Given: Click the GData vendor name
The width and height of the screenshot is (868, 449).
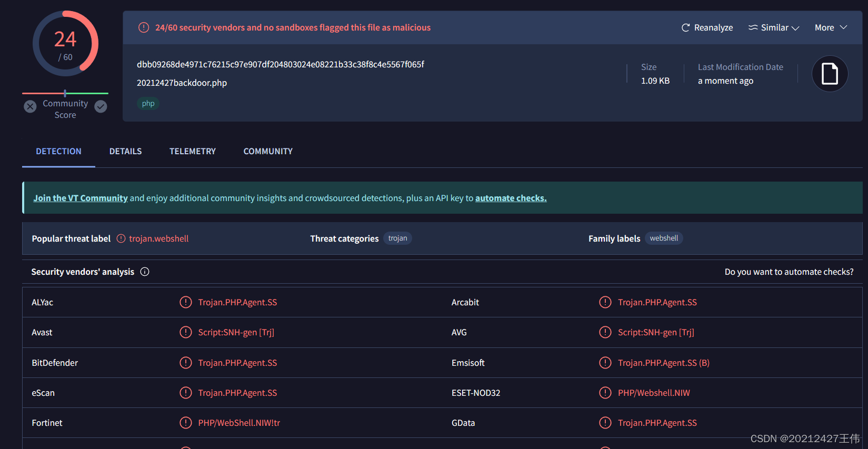Looking at the screenshot, I should (x=463, y=423).
